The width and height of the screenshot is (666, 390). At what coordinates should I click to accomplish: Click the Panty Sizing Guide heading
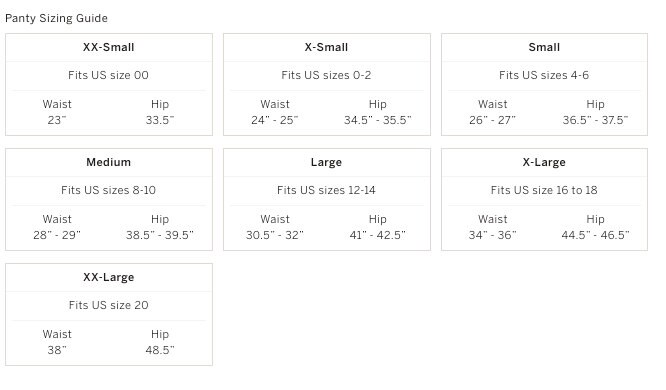point(56,18)
